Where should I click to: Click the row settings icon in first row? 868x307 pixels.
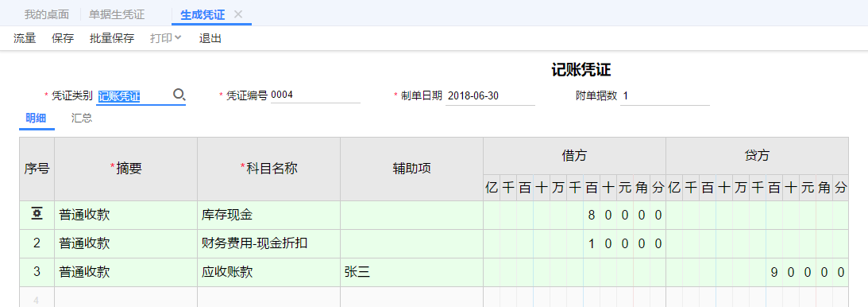click(37, 214)
